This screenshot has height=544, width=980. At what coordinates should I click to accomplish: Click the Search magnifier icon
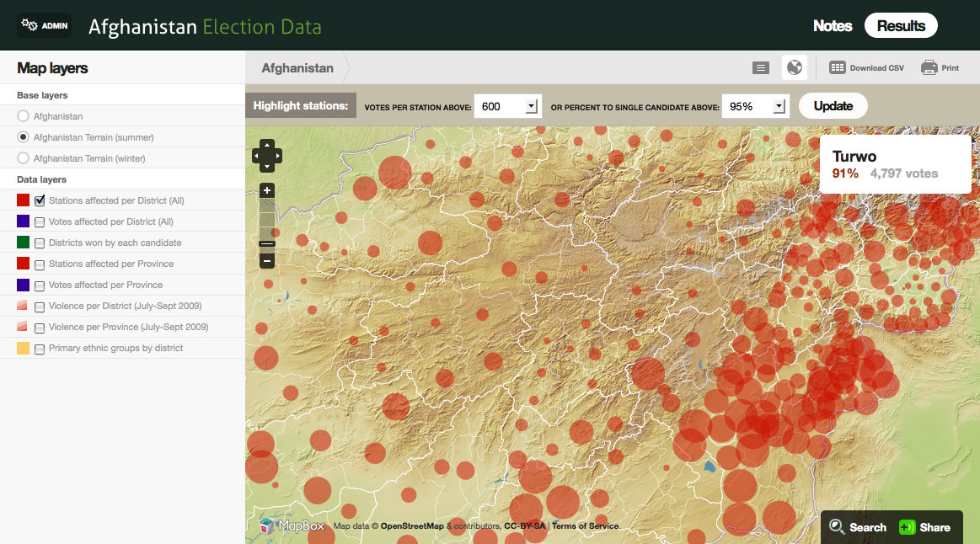(837, 526)
